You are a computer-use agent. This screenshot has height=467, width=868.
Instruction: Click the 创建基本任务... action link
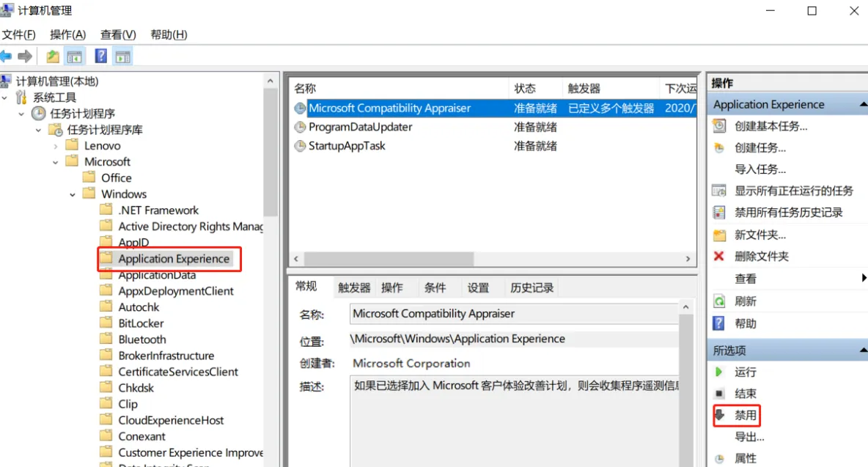771,126
